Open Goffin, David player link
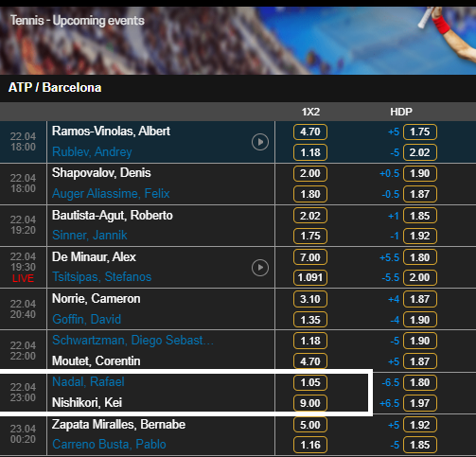Image resolution: width=476 pixels, height=457 pixels. coord(86,319)
